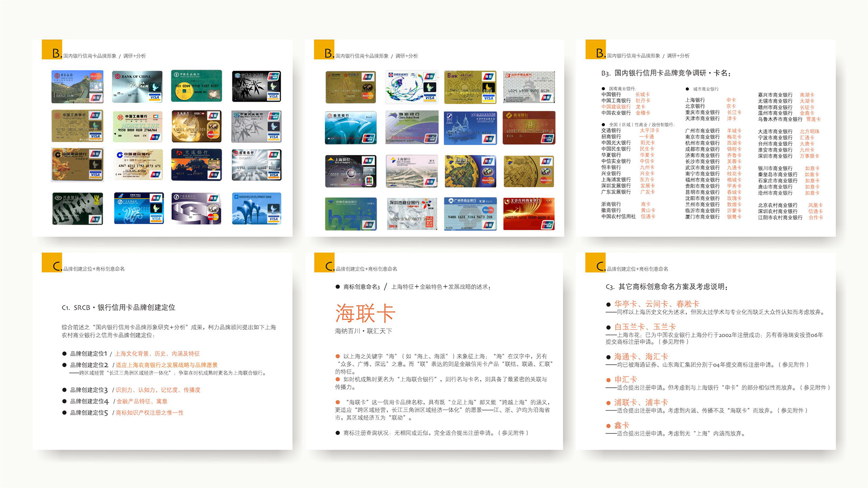Select the BANK OF CHINA Platinum Visa card
Viewport: 868px width, 488px height.
tap(137, 86)
